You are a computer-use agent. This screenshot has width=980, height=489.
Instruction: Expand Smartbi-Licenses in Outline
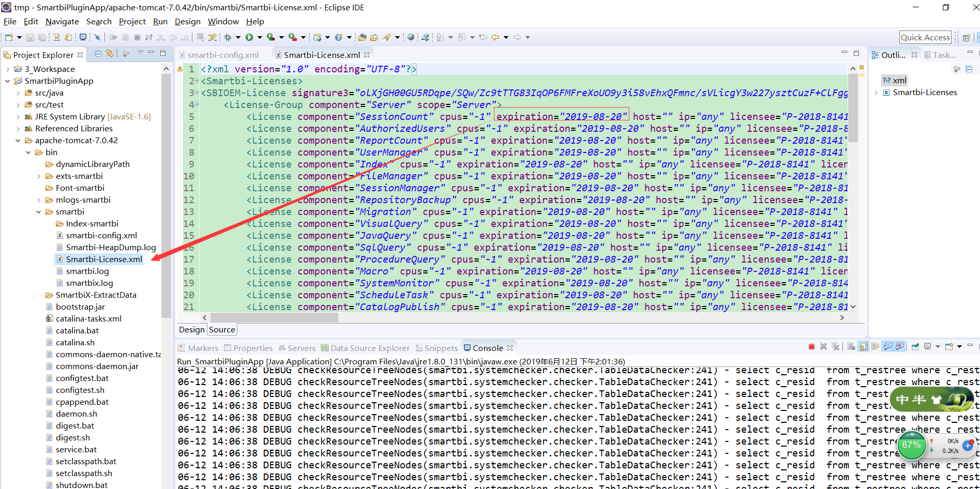[x=876, y=92]
